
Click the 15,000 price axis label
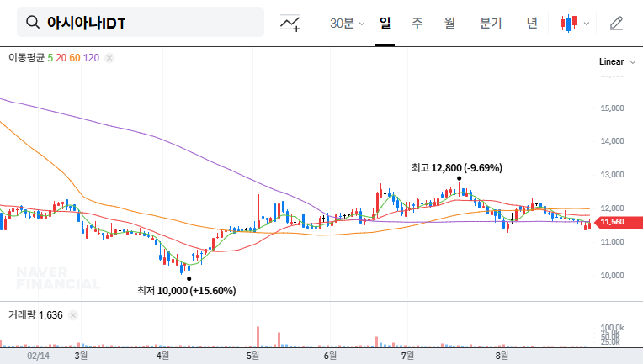coord(612,108)
